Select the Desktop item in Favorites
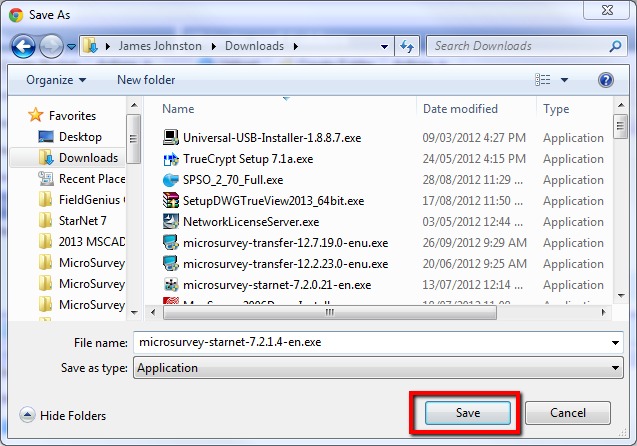 point(80,137)
